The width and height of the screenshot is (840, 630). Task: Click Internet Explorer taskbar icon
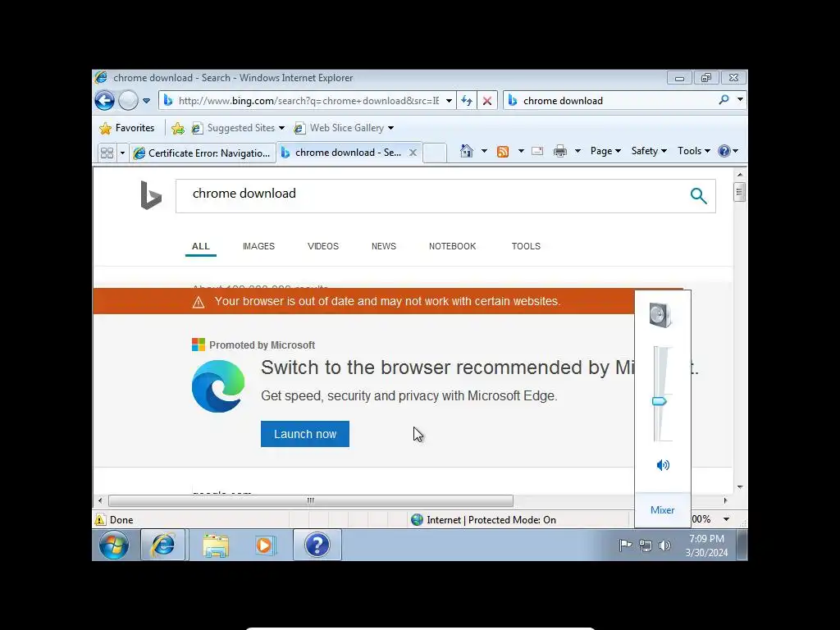click(163, 546)
